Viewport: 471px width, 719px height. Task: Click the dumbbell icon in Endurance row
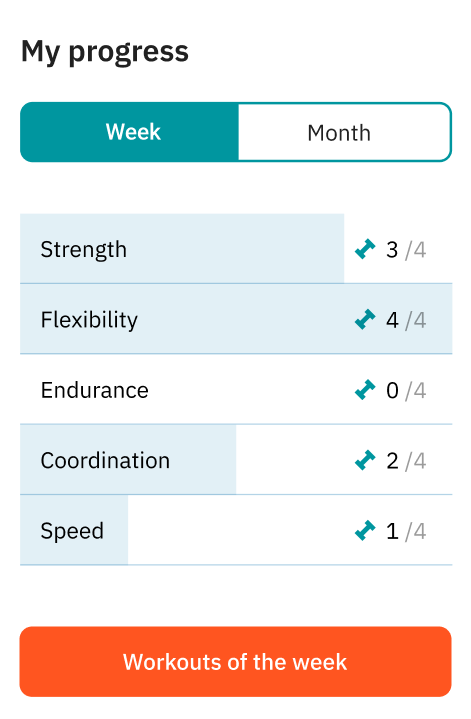[x=365, y=390]
